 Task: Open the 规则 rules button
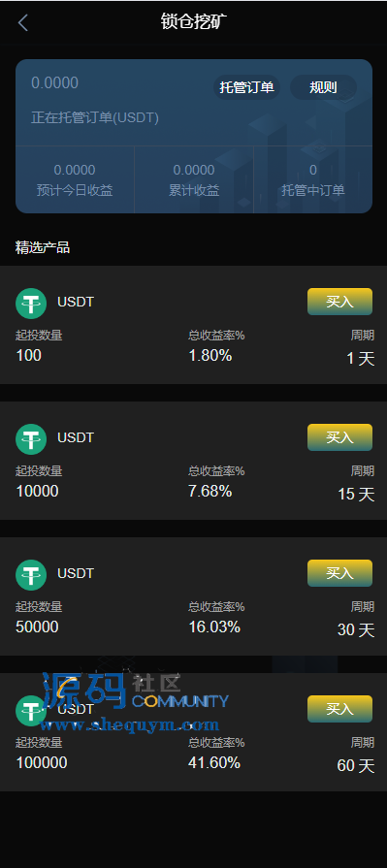click(x=323, y=87)
